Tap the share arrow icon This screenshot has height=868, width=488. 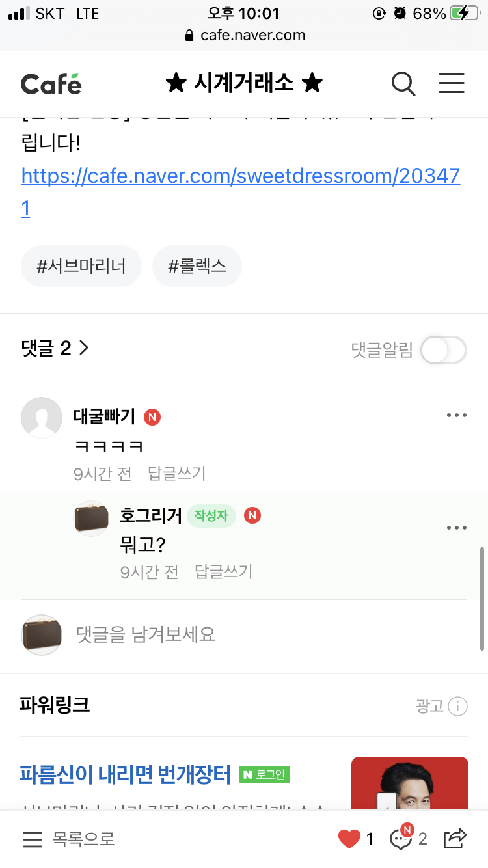pos(455,838)
